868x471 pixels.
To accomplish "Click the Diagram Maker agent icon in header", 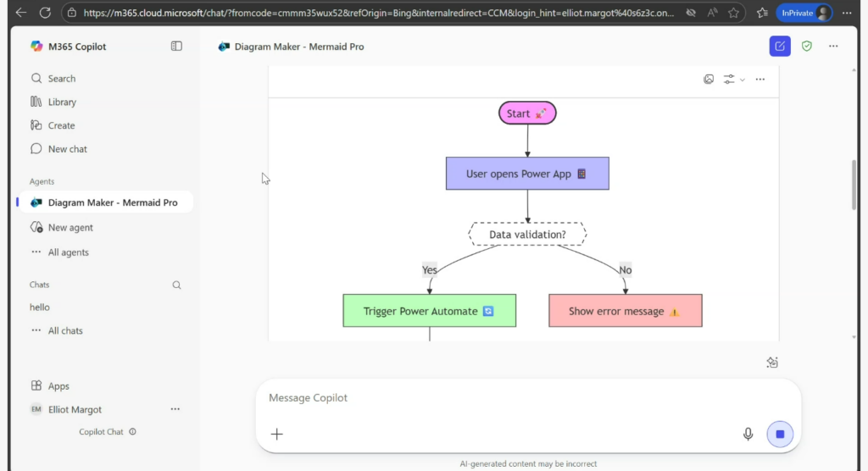I will pyautogui.click(x=224, y=47).
